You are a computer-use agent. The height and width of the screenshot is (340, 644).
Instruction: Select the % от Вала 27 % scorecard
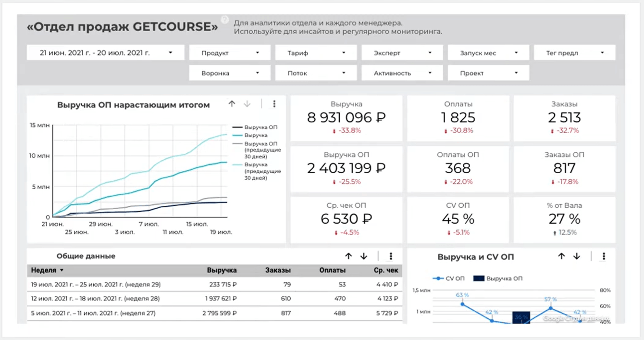[x=564, y=220]
